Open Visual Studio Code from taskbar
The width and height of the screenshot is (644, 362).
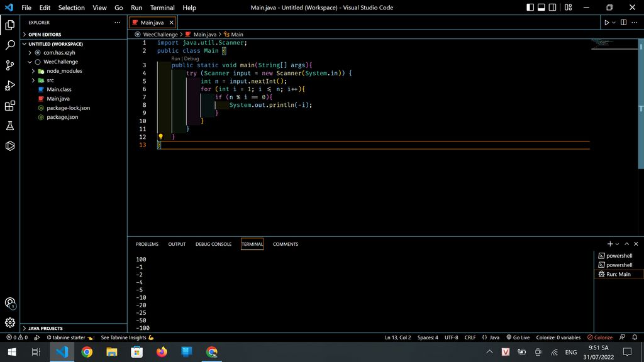click(x=62, y=352)
